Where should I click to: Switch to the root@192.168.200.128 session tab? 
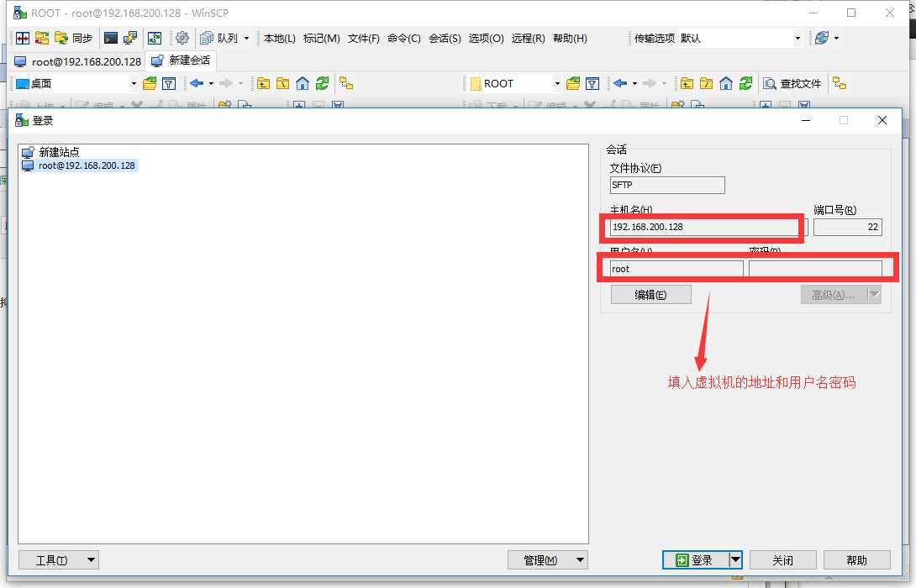[x=78, y=61]
